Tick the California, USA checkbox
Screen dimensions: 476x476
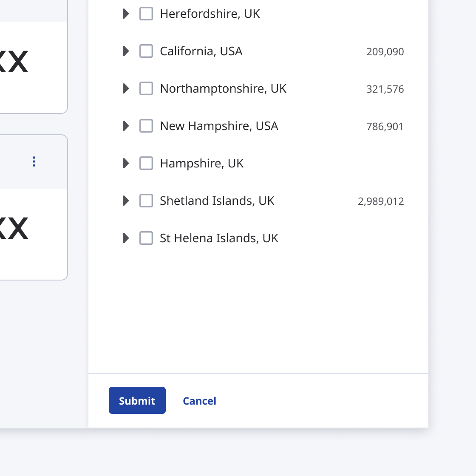[x=146, y=51]
